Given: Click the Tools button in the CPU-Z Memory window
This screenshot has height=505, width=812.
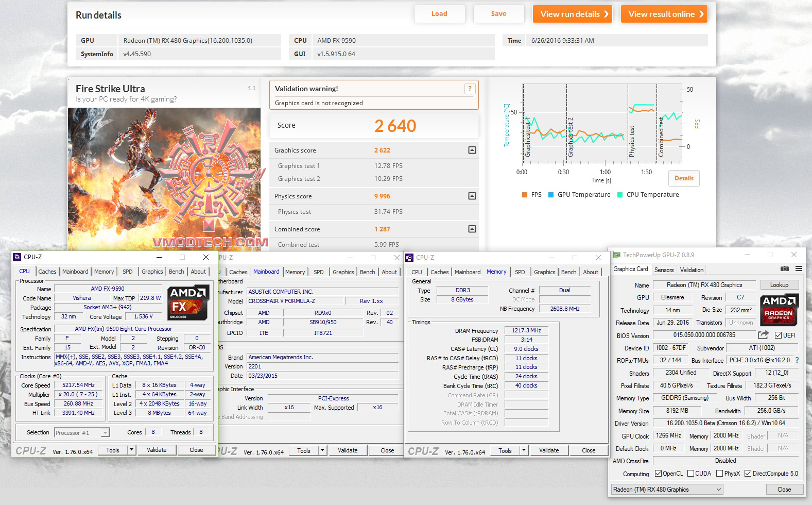Looking at the screenshot, I should [505, 450].
